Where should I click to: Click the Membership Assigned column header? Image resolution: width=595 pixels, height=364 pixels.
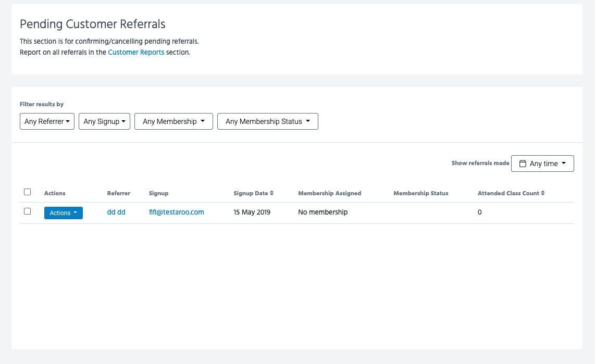tap(329, 193)
